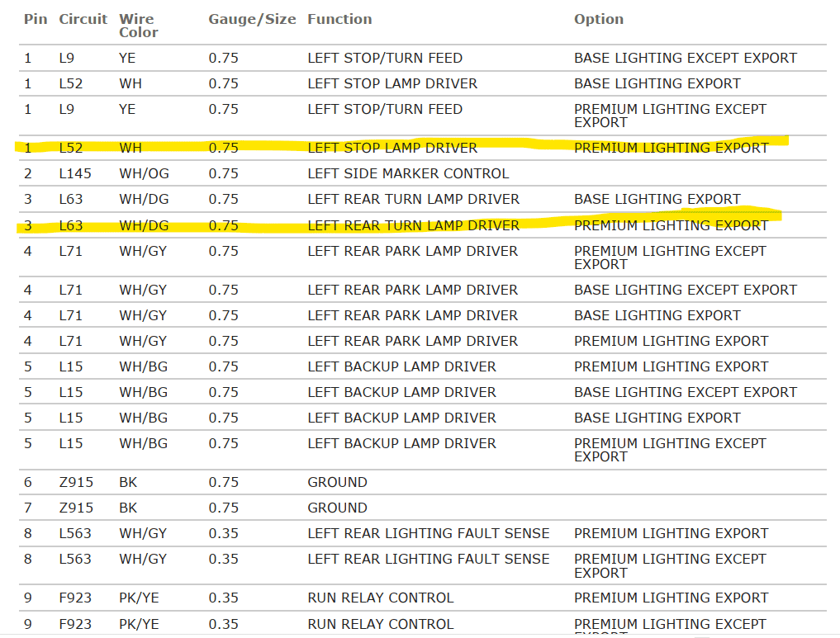The width and height of the screenshot is (840, 638).
Task: Select "LEFT SIDE MARKER CONTROL" function cell
Action: (x=408, y=173)
